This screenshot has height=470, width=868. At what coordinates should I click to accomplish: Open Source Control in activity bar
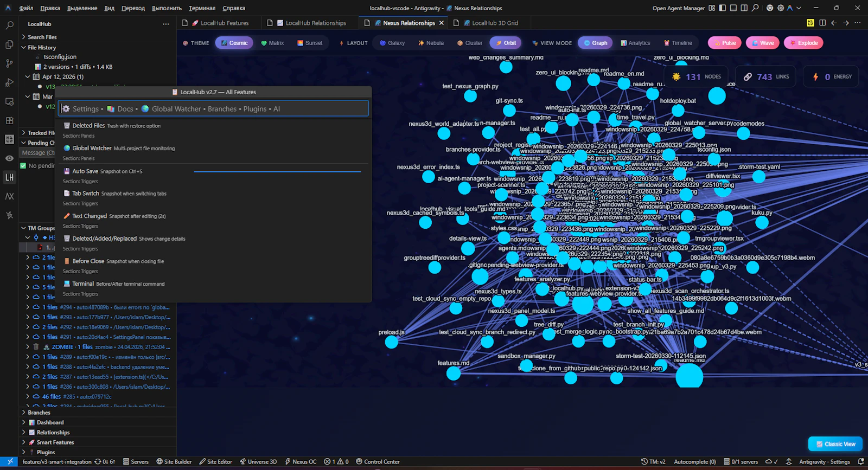click(9, 63)
